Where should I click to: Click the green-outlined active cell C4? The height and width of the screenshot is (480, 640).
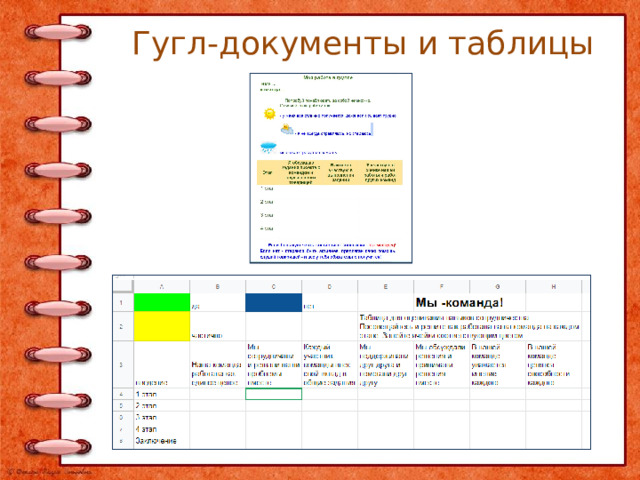[273, 394]
